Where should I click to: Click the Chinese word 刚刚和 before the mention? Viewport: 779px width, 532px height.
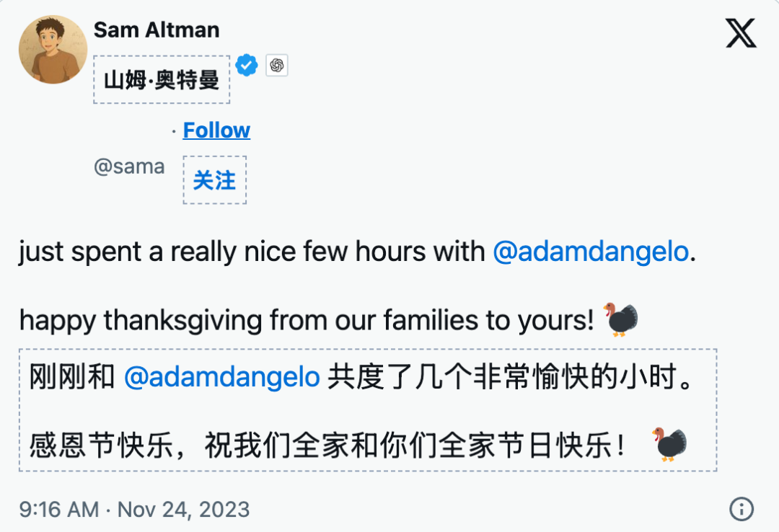[72, 377]
